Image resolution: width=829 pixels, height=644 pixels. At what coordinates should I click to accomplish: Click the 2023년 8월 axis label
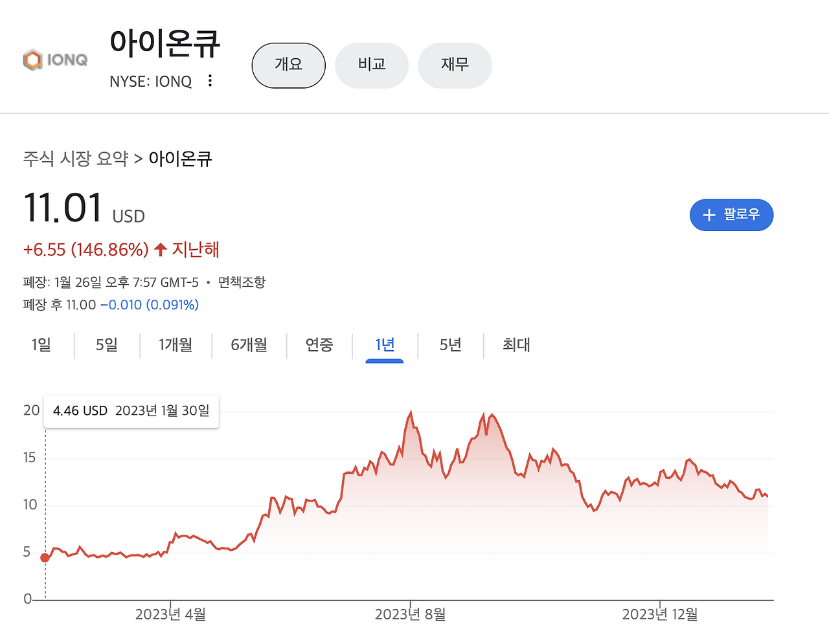pyautogui.click(x=410, y=614)
